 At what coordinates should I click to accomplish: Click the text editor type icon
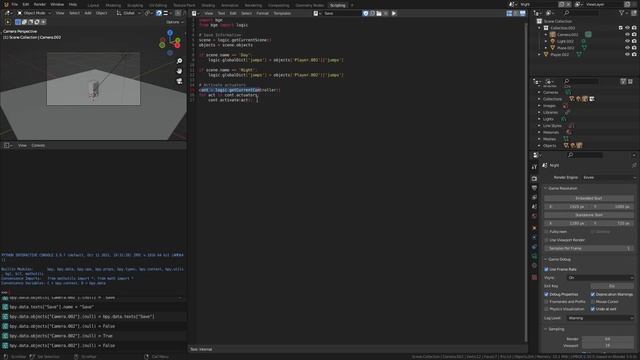[x=195, y=13]
